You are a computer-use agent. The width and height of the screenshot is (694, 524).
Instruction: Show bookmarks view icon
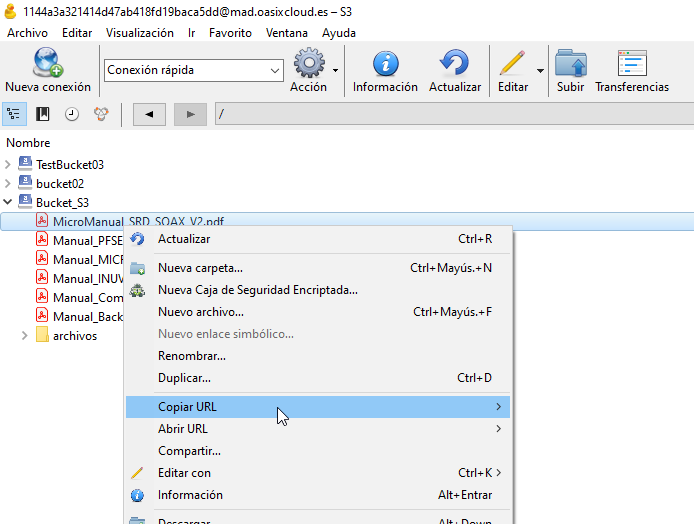pyautogui.click(x=43, y=115)
